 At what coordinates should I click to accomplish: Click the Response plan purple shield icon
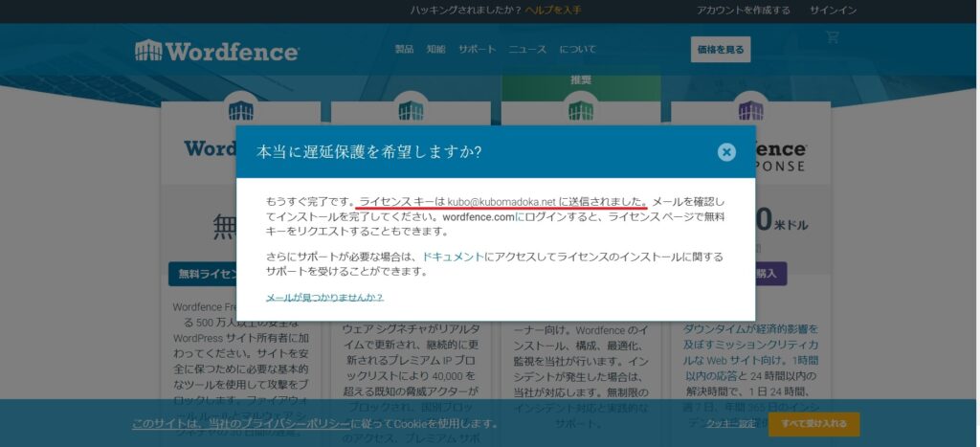(x=750, y=111)
